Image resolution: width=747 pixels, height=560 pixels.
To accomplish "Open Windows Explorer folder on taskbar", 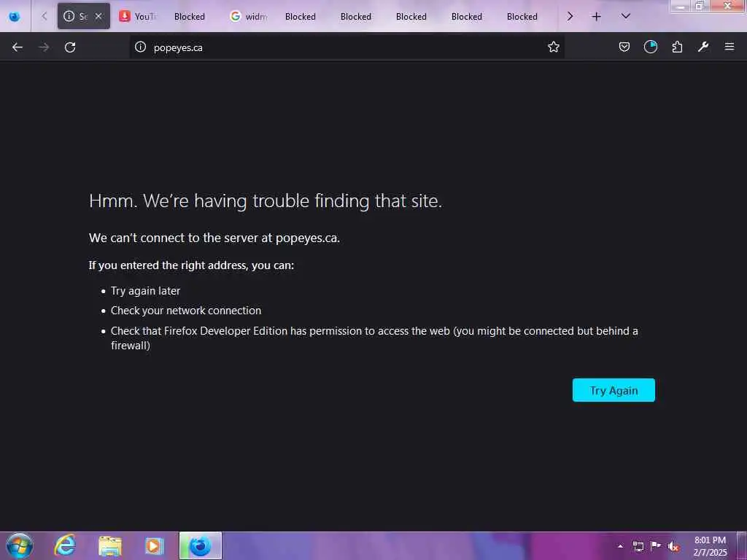I will pos(110,545).
